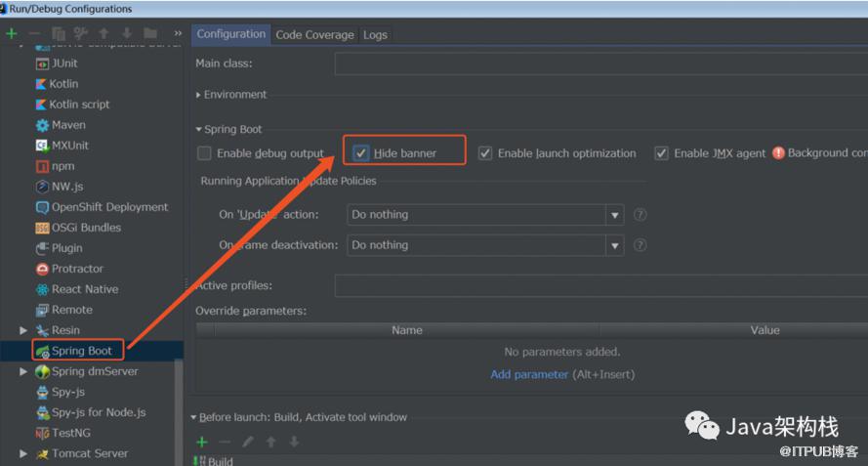This screenshot has width=868, height=466.
Task: Select NW.js configuration type
Action: 60,187
